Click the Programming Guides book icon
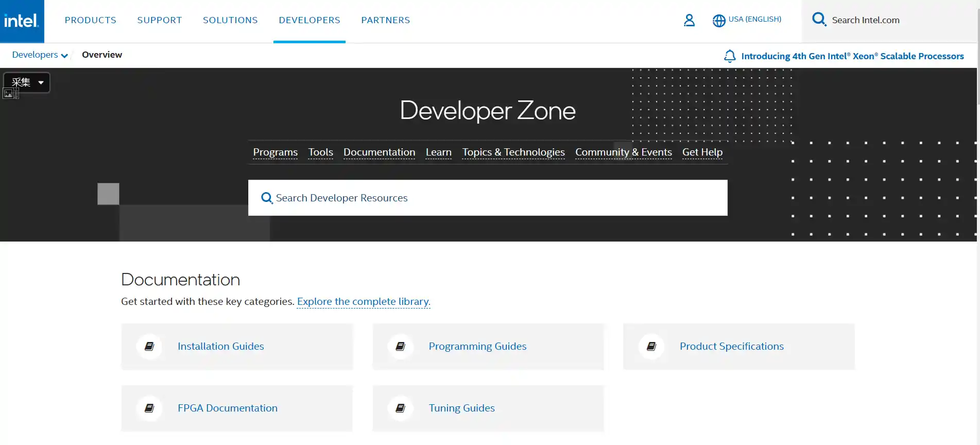980x445 pixels. [x=401, y=346]
